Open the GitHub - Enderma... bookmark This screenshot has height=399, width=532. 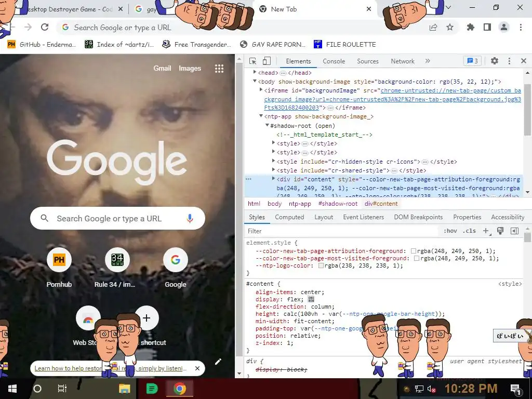pos(42,45)
